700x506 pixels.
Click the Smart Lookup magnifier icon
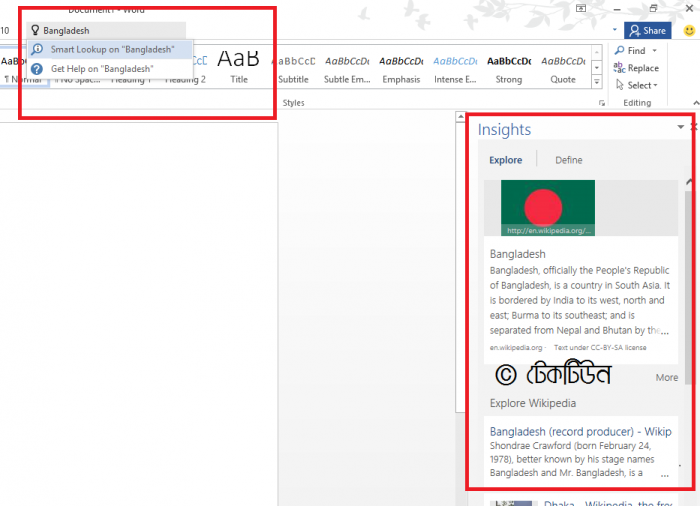[37, 49]
